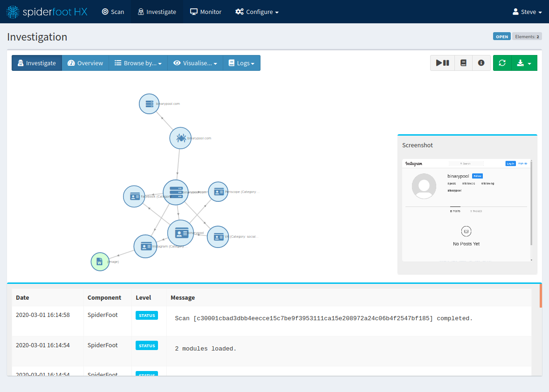
Task: Expand the Browse by dropdown
Action: (x=138, y=63)
